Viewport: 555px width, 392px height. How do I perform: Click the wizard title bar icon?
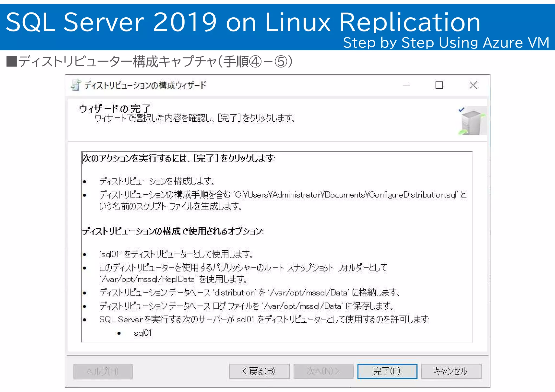[76, 85]
